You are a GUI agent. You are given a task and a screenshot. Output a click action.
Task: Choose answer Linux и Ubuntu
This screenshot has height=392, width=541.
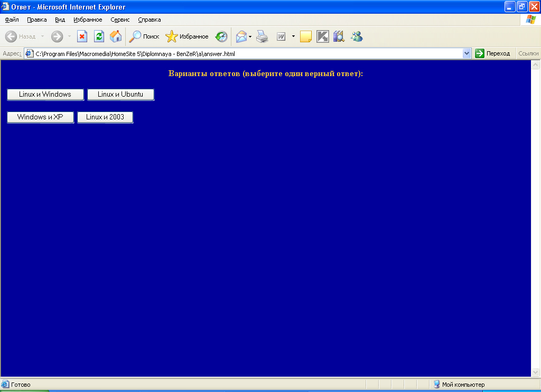[x=120, y=95]
